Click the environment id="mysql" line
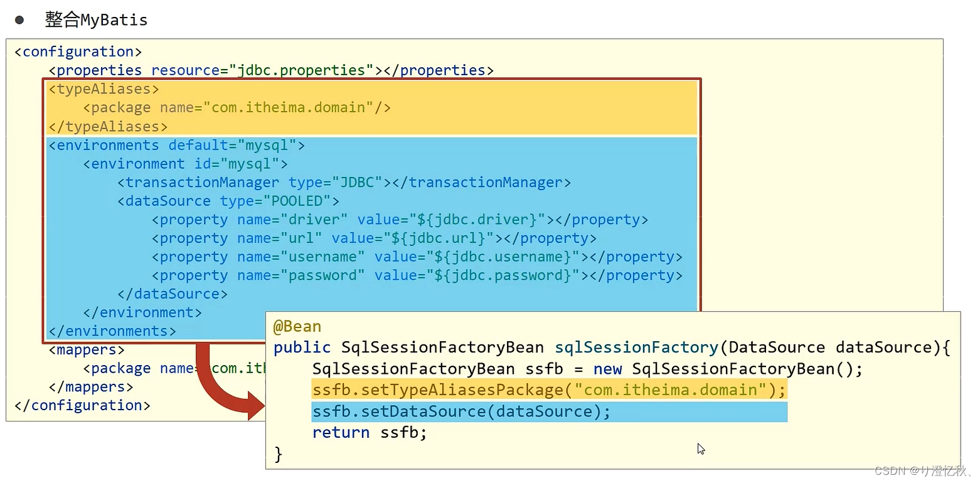Screen dimensions: 980x483 [185, 164]
